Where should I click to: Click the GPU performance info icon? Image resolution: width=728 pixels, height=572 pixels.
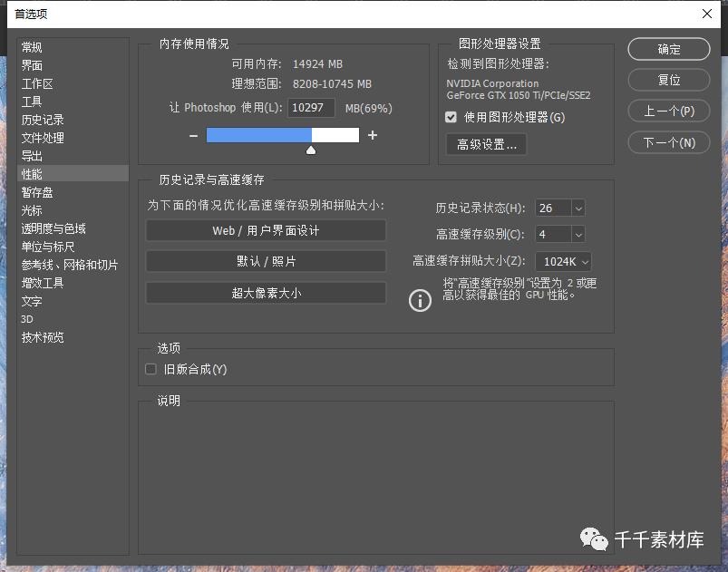coord(419,300)
